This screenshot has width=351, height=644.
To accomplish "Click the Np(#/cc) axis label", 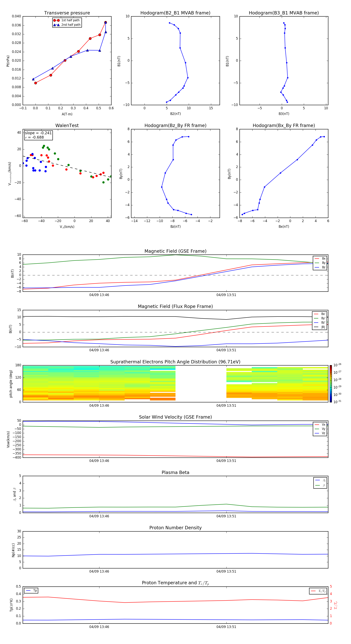I will point(13,550).
